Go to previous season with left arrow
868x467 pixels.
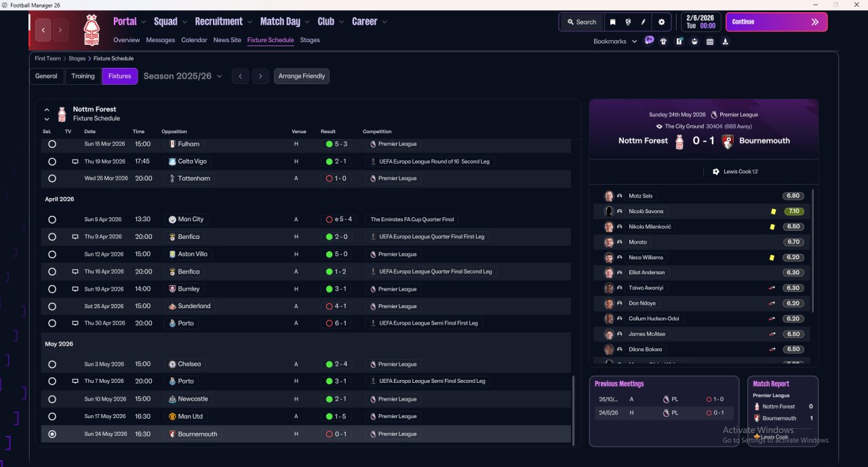[x=240, y=76]
